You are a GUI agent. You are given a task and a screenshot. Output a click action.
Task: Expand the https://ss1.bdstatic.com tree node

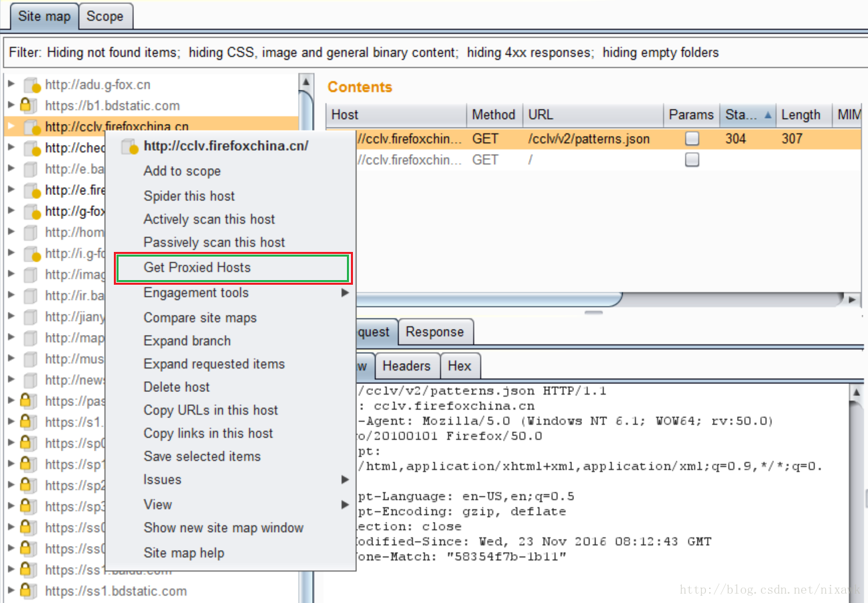coord(11,590)
